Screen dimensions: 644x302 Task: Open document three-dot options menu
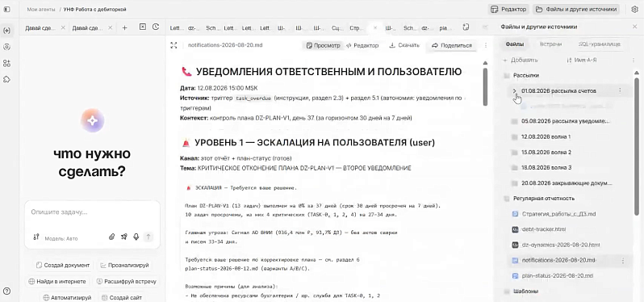click(486, 45)
